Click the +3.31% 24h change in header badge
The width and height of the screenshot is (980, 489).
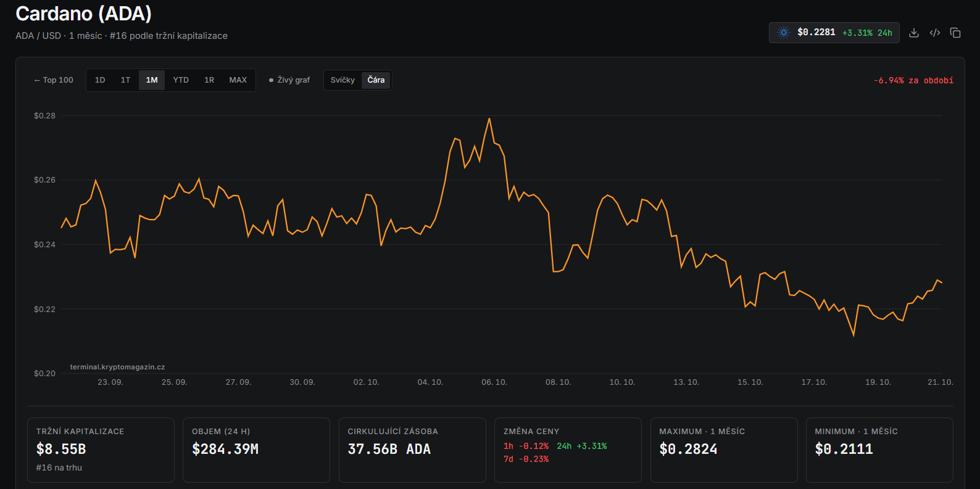[x=867, y=33]
